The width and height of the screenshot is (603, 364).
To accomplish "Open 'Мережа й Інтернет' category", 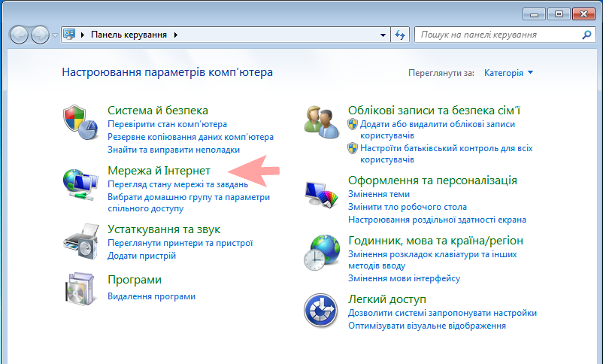I will click(x=159, y=171).
